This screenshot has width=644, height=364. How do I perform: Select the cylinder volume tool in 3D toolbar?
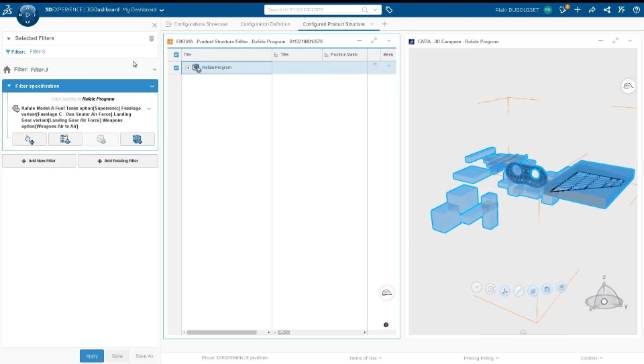547,289
